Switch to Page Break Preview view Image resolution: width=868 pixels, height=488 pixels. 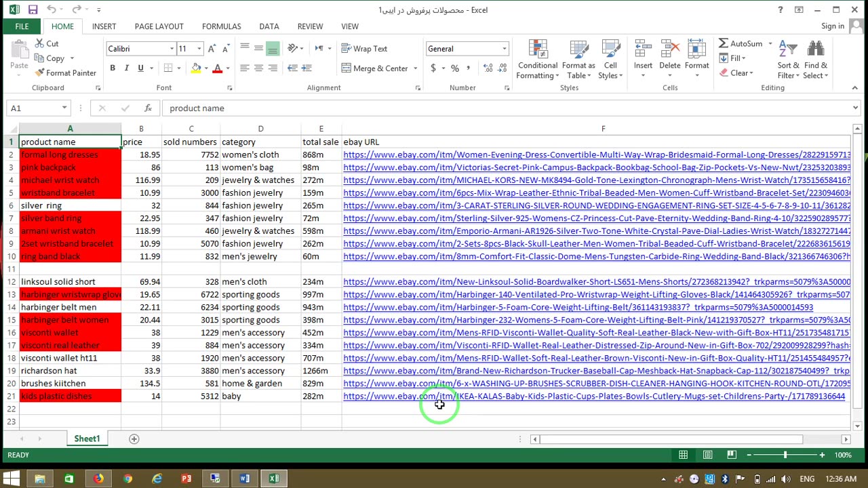pos(731,455)
